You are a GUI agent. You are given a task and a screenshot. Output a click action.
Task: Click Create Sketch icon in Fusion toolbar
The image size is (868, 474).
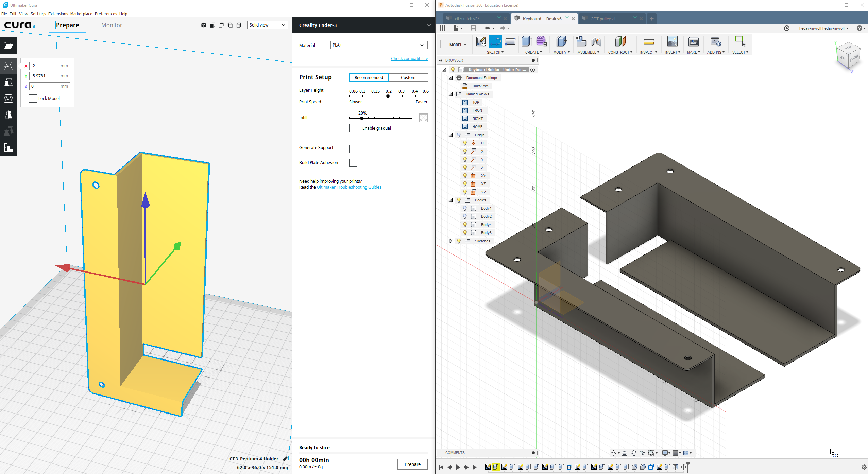pos(481,41)
